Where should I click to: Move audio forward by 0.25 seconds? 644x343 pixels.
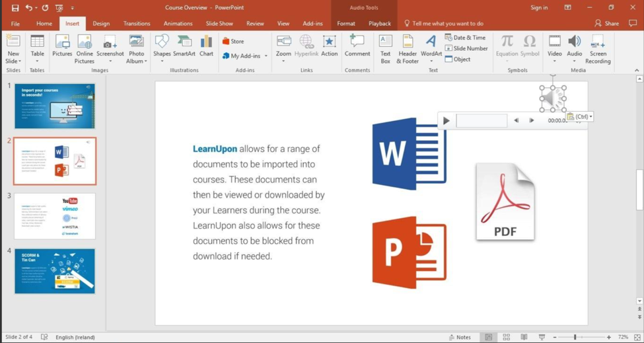[532, 120]
